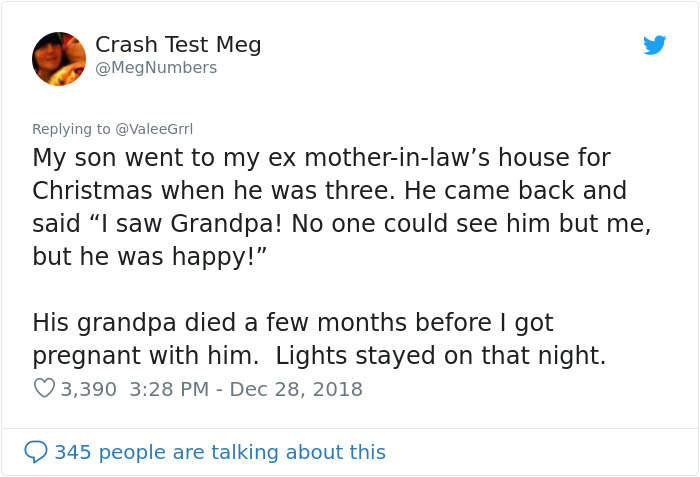The height and width of the screenshot is (477, 700).
Task: Click the tweet's first line starting "My son went"
Action: [x=321, y=158]
